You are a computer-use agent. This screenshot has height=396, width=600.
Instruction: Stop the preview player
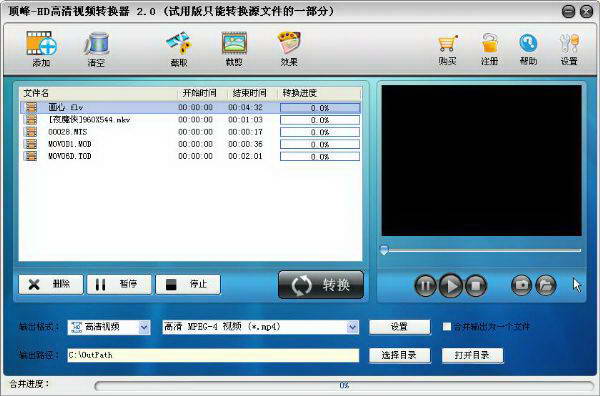(x=476, y=285)
